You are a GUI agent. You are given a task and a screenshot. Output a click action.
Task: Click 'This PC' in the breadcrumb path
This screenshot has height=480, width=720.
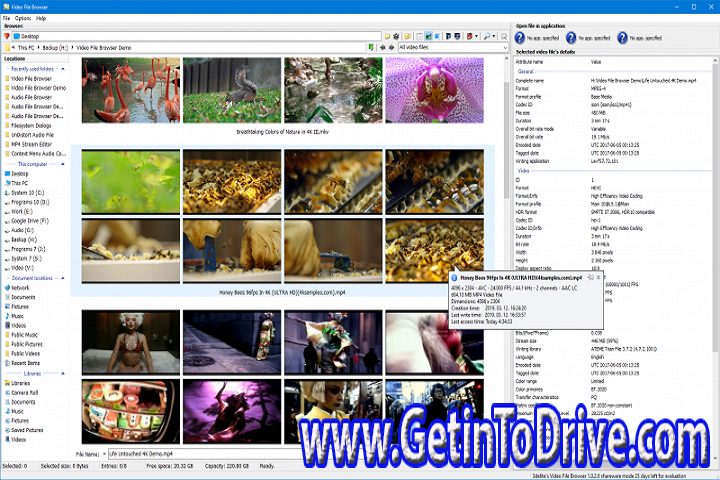[26, 47]
